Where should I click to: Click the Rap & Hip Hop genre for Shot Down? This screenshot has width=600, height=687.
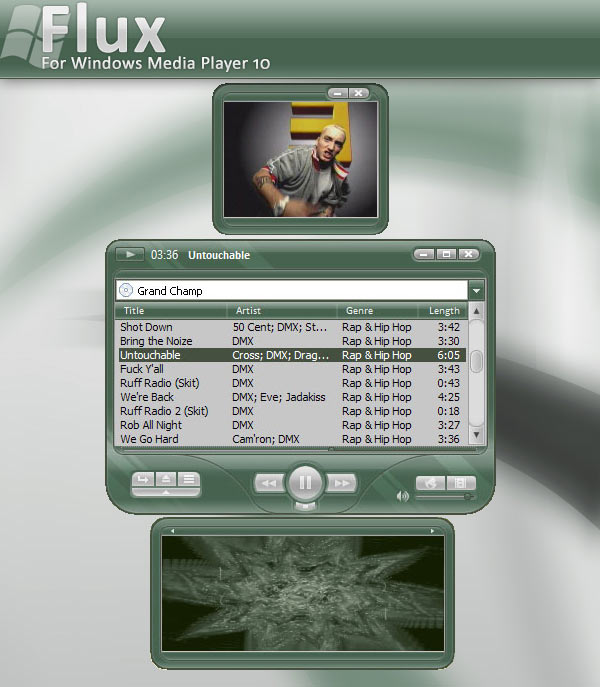coord(376,327)
